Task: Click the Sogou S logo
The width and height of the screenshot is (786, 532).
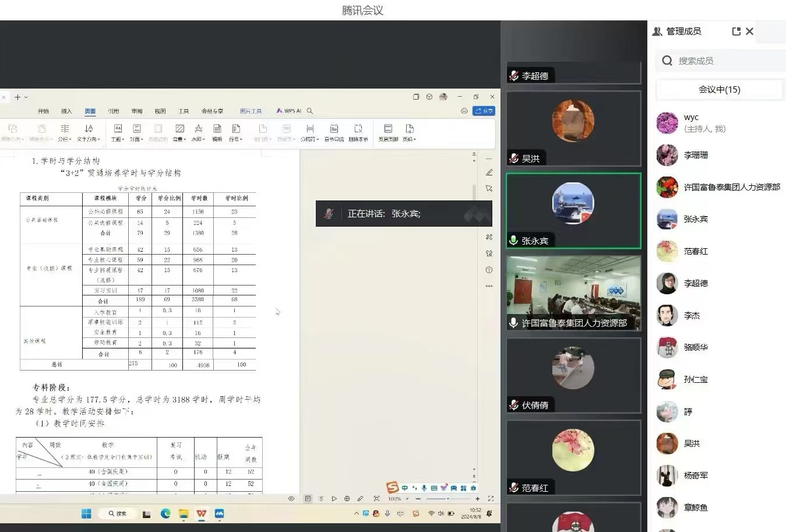Action: tap(393, 488)
